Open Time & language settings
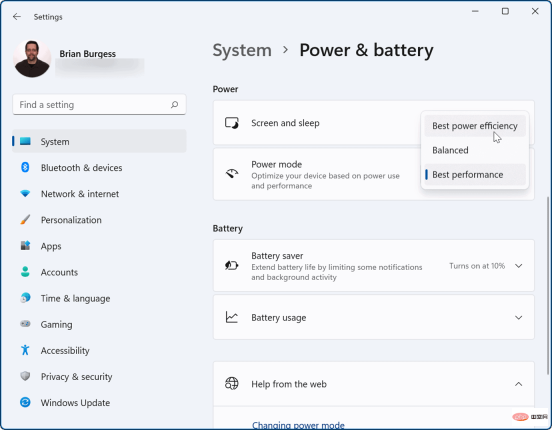552x430 pixels. [99, 298]
